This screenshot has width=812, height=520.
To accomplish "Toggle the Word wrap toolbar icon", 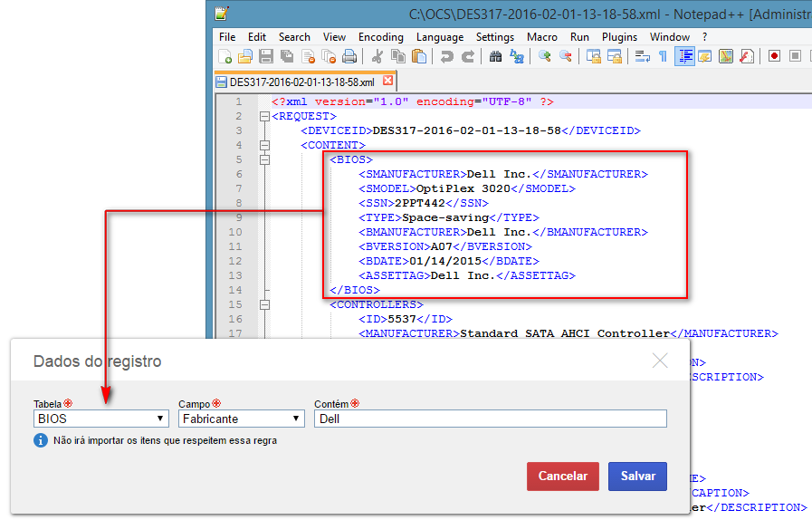I will click(x=642, y=56).
